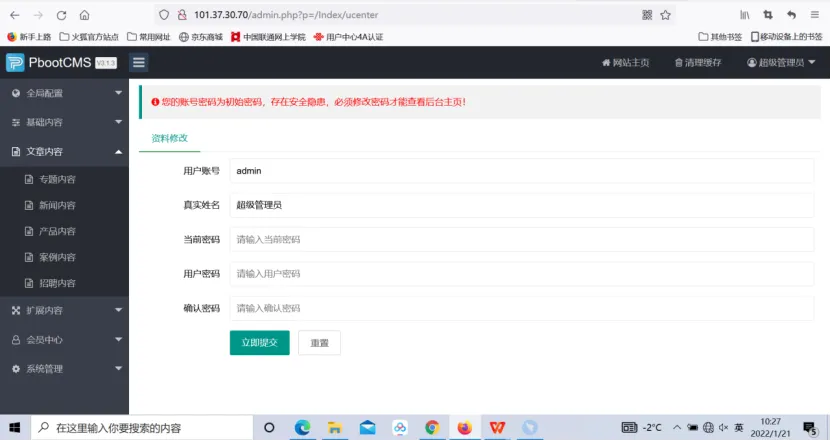This screenshot has width=831, height=441.
Task: Open WPS Office from taskbar
Action: coord(497,427)
